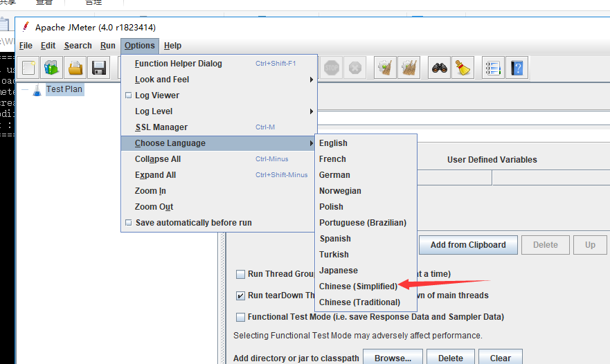Click the Search binoculars icon
Image resolution: width=610 pixels, height=364 pixels.
click(x=439, y=68)
